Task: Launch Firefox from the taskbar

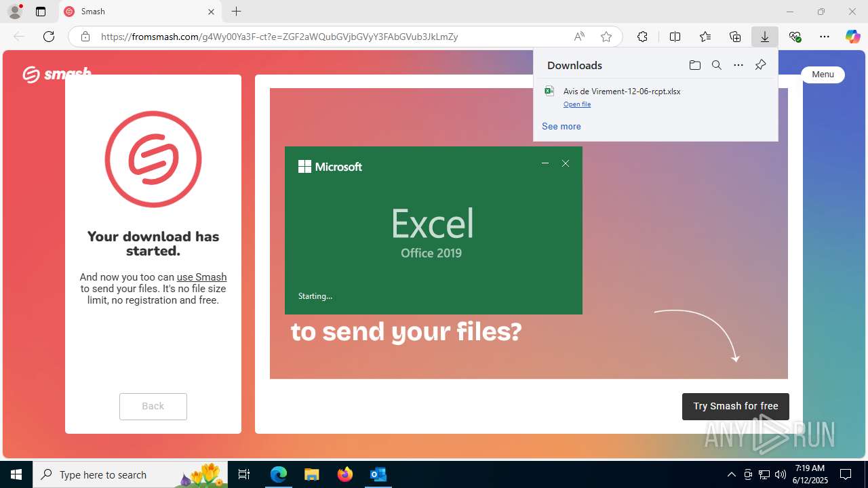Action: pyautogui.click(x=345, y=474)
